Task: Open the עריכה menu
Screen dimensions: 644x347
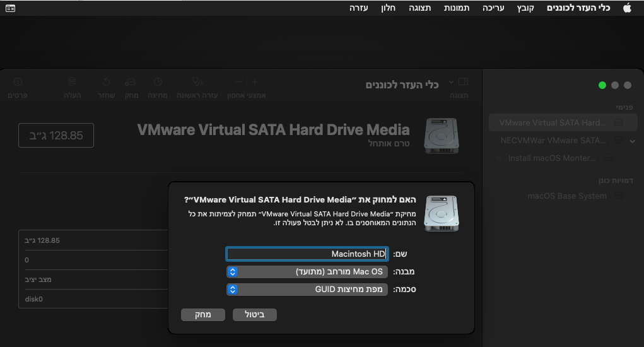Action: point(493,8)
